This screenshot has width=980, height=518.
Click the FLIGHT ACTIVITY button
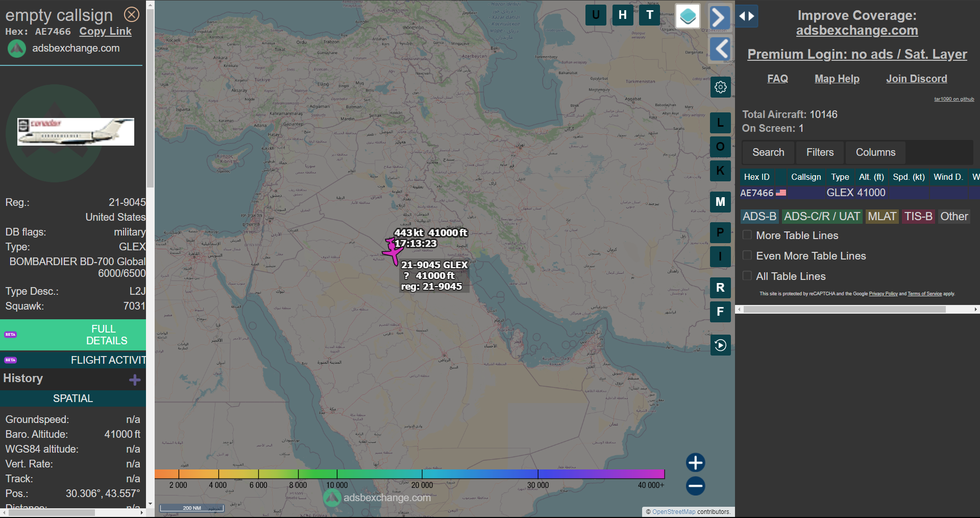pos(73,360)
